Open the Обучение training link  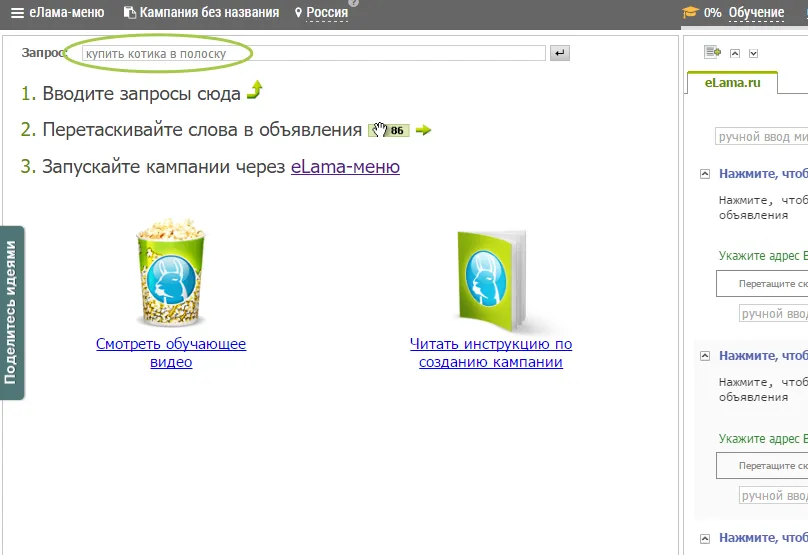click(756, 12)
